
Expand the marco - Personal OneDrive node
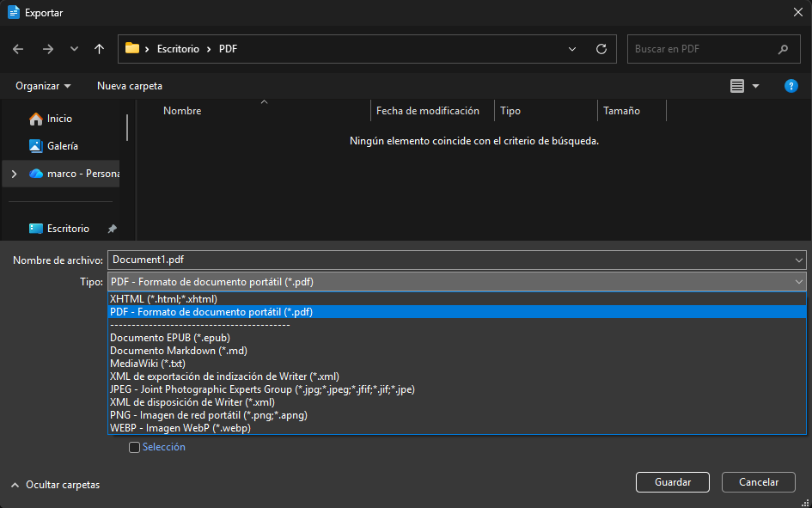tap(13, 174)
